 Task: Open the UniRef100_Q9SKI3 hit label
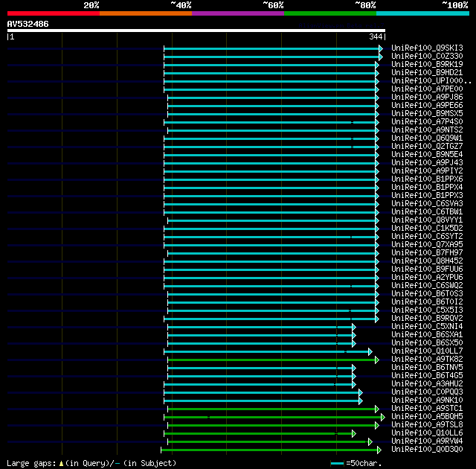click(x=427, y=48)
